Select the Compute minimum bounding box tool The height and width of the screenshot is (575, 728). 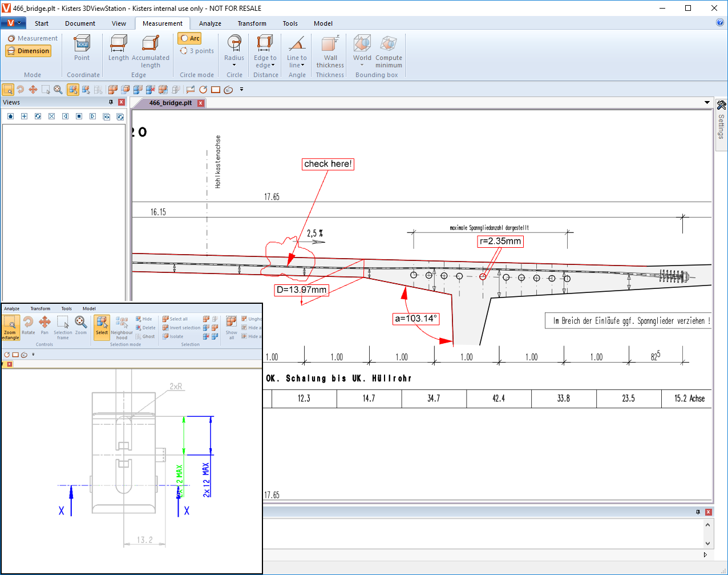(389, 48)
